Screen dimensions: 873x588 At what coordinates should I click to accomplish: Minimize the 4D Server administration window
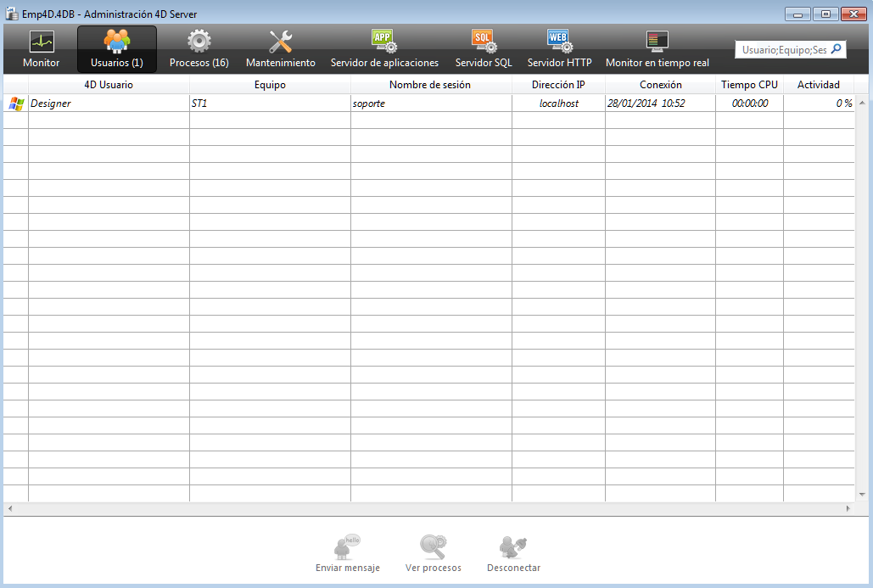797,14
